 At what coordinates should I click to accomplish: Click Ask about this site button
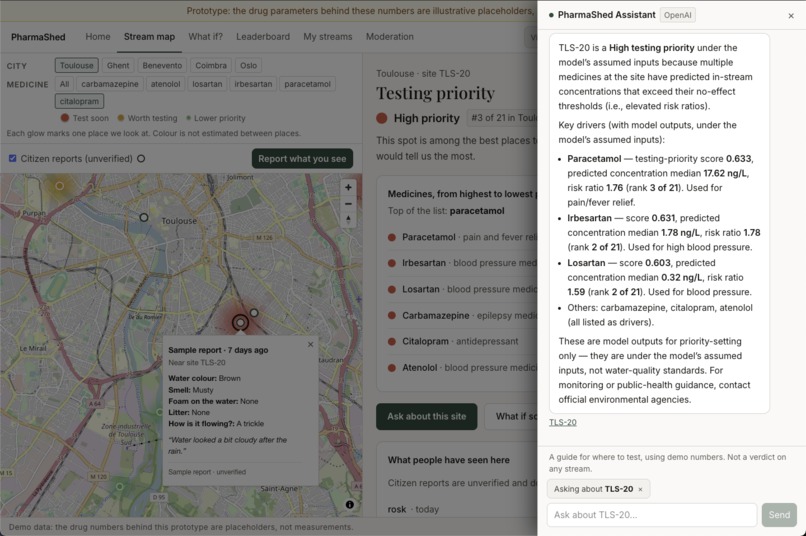pos(427,416)
